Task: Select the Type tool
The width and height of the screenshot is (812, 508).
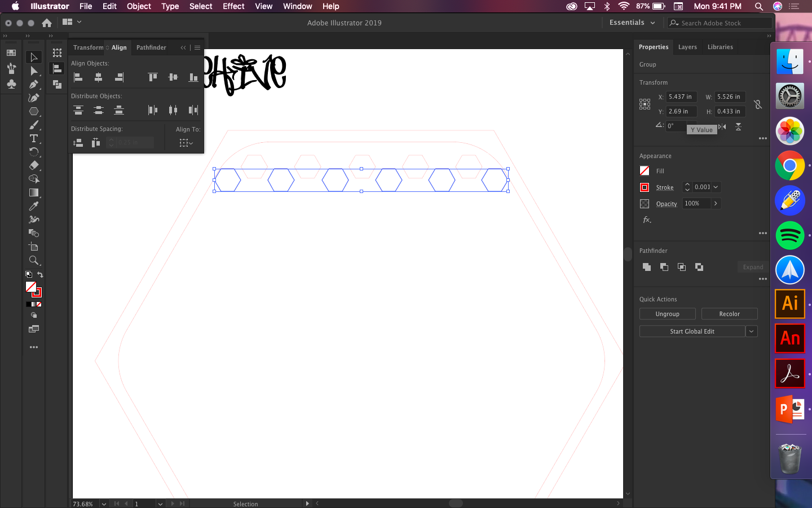Action: click(34, 138)
